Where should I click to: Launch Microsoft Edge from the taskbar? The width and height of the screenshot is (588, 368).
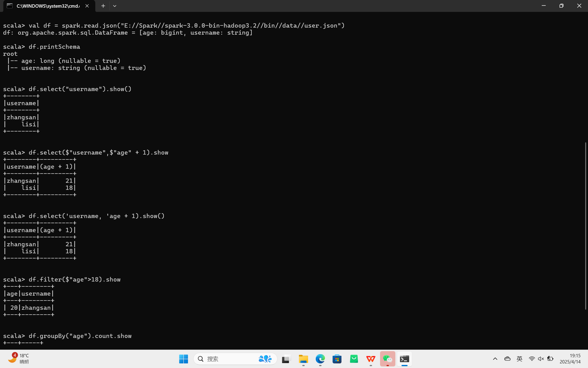tap(320, 359)
